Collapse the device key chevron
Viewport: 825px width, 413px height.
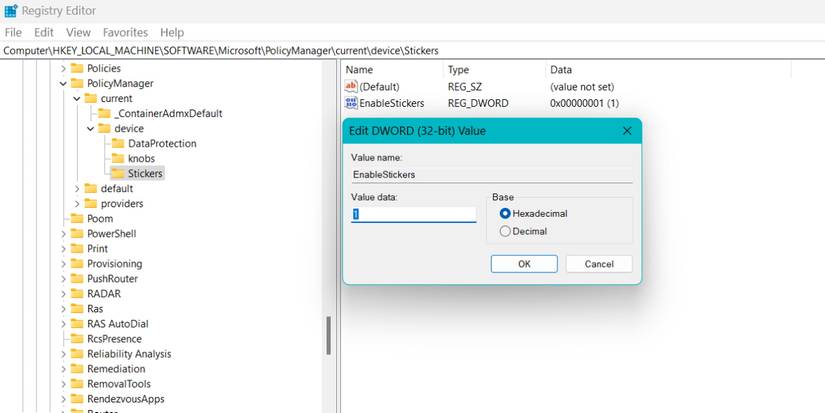pos(90,128)
